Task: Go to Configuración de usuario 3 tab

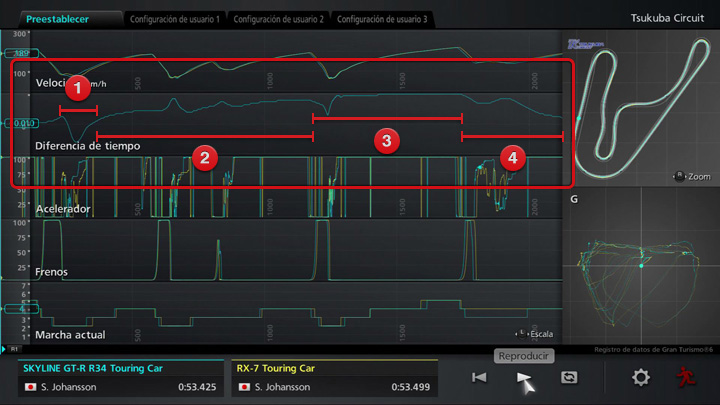Action: [381, 19]
